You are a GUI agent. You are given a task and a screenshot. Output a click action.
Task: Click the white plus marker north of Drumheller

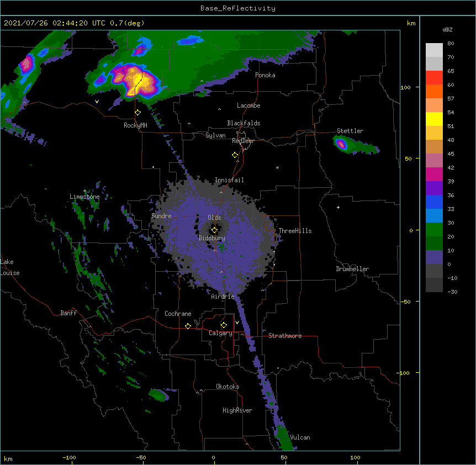click(x=338, y=207)
